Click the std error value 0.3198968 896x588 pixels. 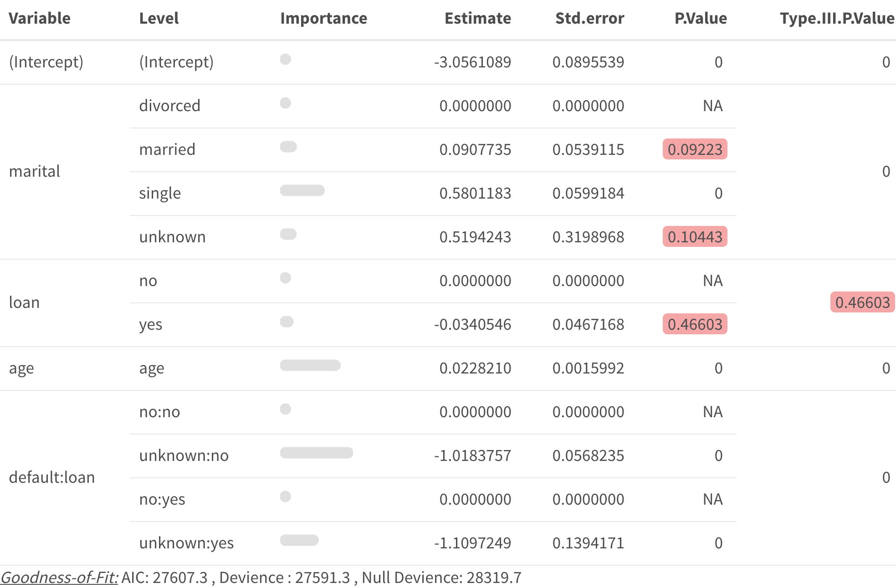(x=588, y=237)
